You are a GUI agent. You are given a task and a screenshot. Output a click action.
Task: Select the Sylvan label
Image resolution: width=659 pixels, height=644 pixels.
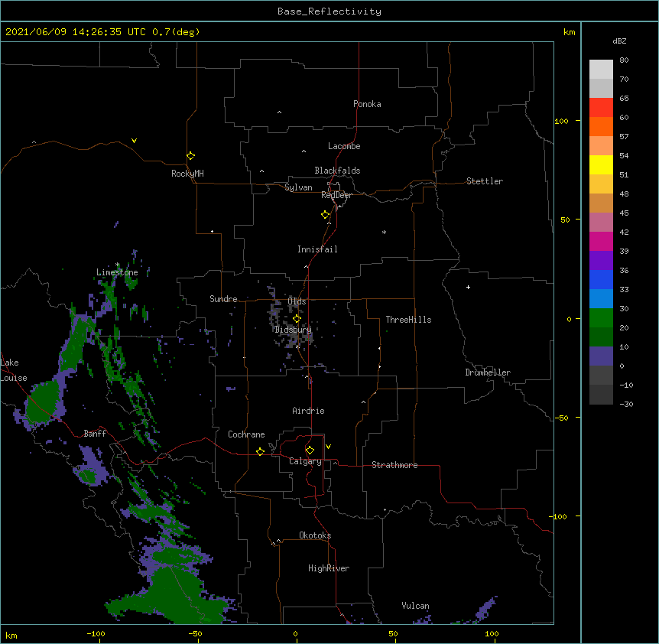[x=298, y=187]
